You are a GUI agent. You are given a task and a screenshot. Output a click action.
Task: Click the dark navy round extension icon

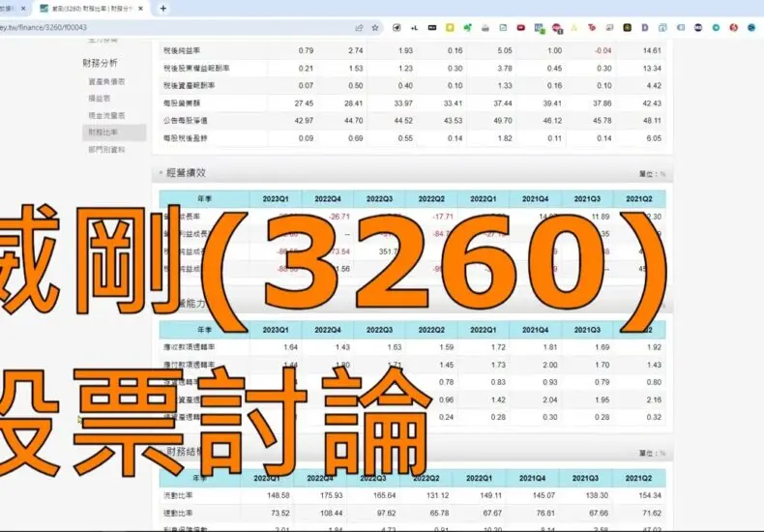[698, 28]
